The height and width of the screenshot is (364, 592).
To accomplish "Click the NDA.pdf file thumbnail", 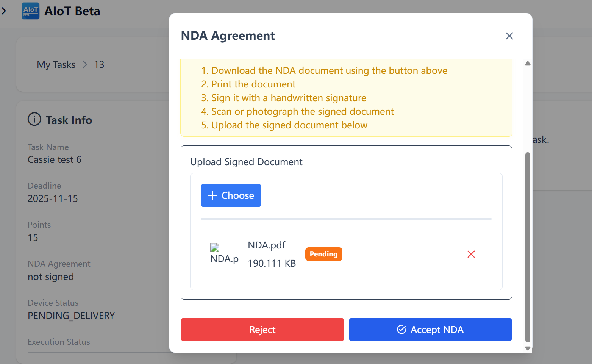I will 215,248.
